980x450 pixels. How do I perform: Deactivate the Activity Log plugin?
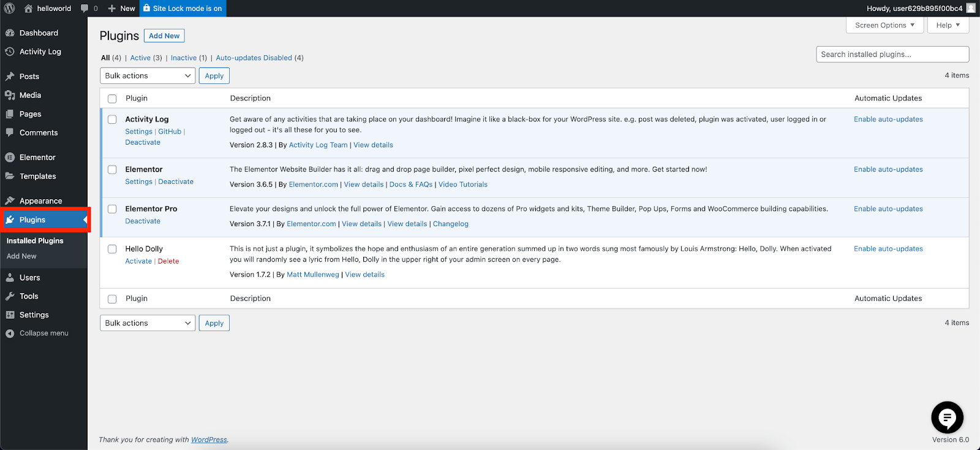tap(143, 142)
